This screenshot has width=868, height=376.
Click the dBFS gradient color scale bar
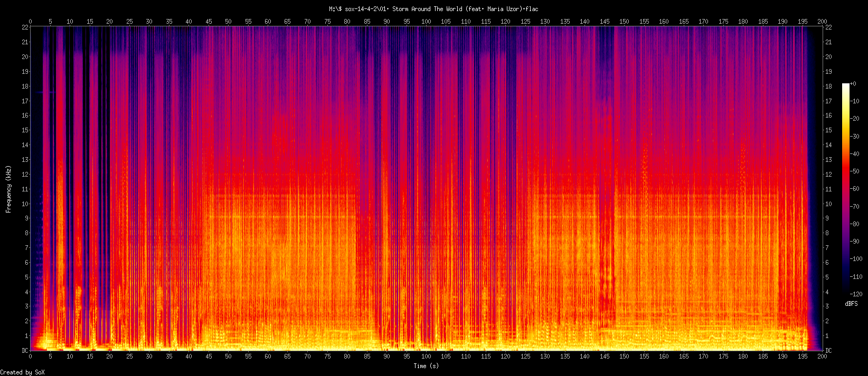pyautogui.click(x=846, y=189)
